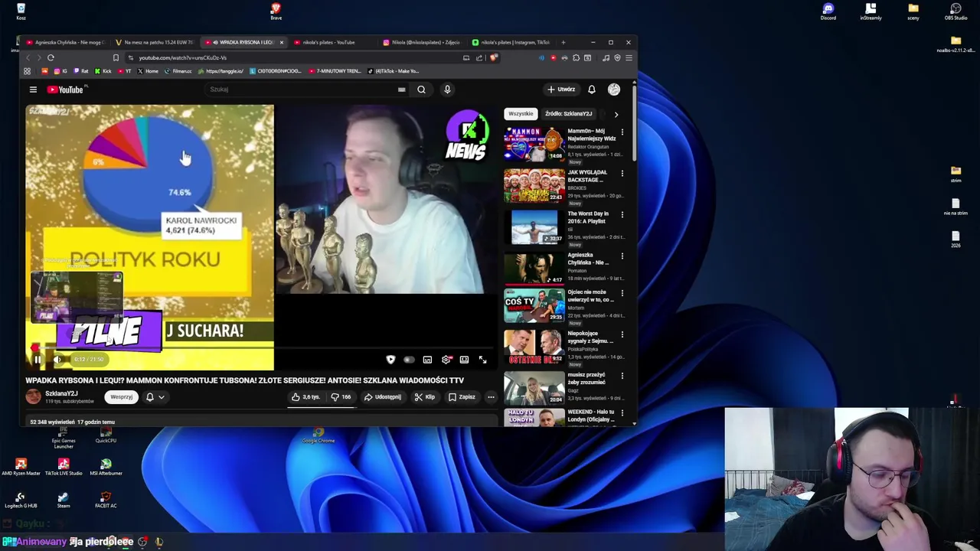The width and height of the screenshot is (980, 551).
Task: Go back with the browser back arrow
Action: click(x=28, y=58)
